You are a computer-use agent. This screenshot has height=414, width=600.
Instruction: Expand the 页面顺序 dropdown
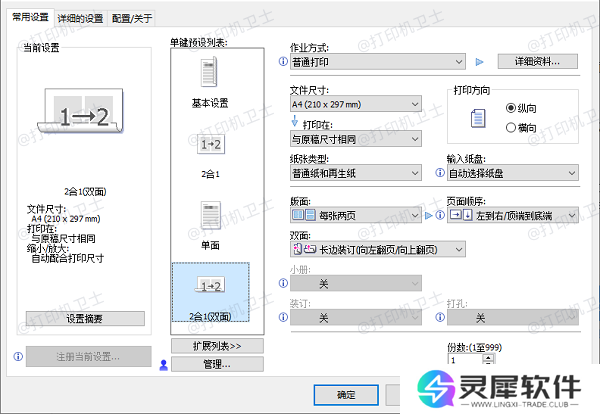(513, 215)
